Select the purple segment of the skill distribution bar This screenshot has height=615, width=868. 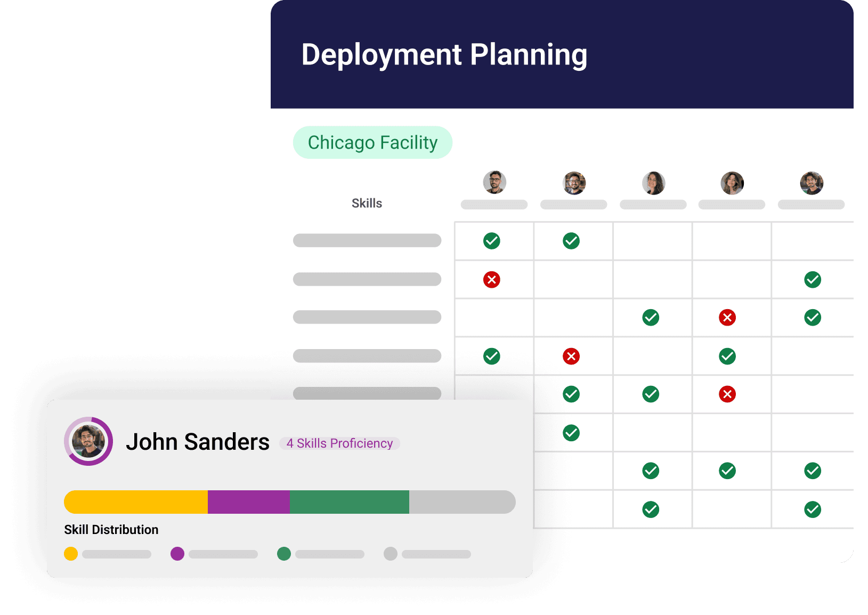pos(248,501)
